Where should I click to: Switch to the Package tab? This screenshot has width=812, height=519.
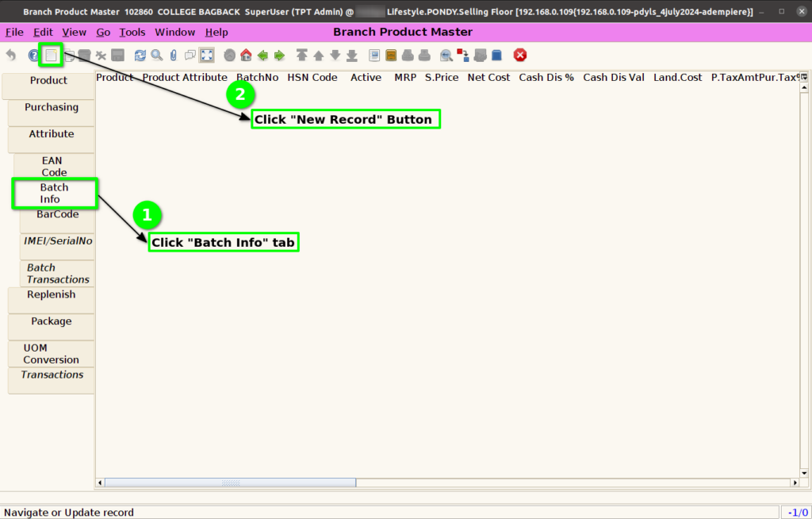[x=52, y=327]
